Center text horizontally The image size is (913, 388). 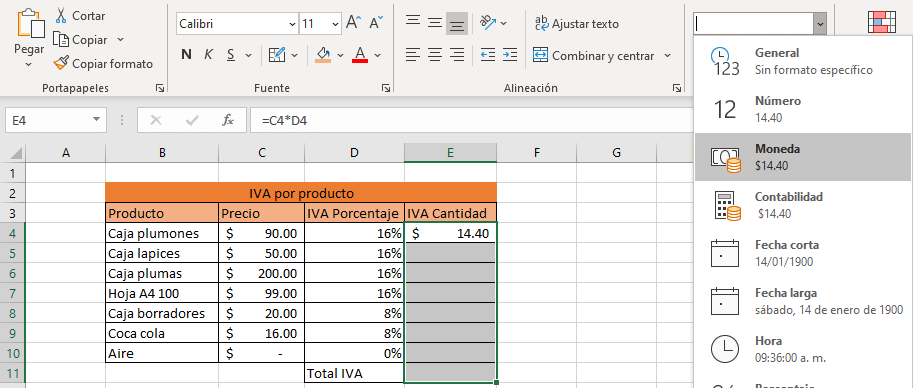pos(435,55)
